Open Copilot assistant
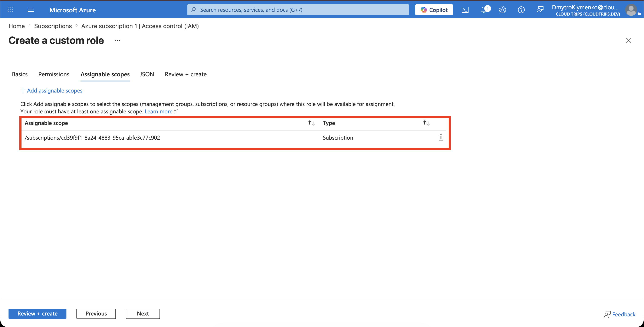 [x=434, y=10]
